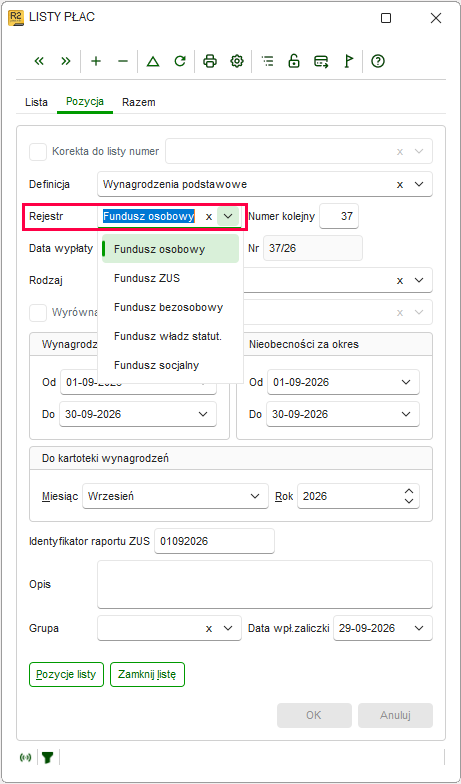This screenshot has height=784, width=461.
Task: Click the Anuluj button
Action: pos(395,716)
